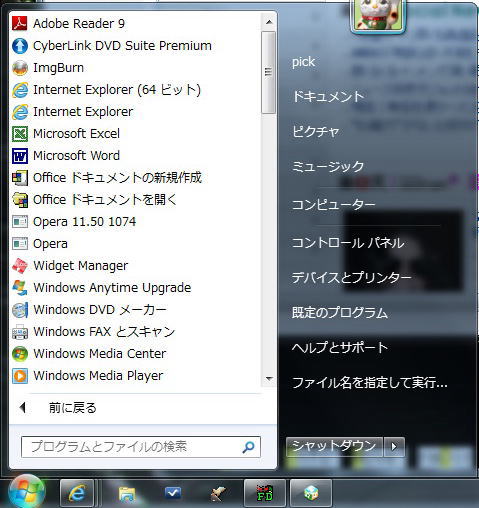
Task: Click the シャットダウン button
Action: [334, 446]
